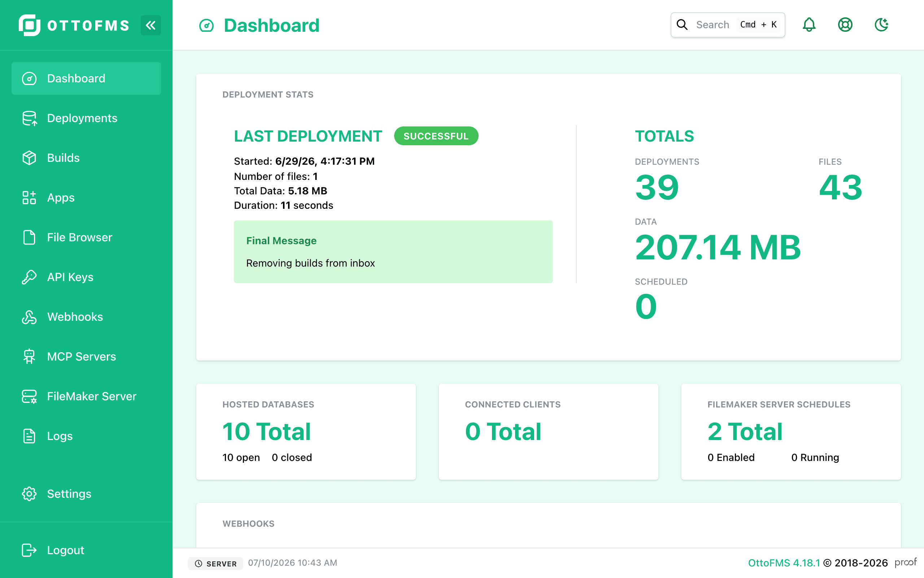Open the OttoFMS 4.18.1 version link
The height and width of the screenshot is (578, 924).
tap(784, 563)
